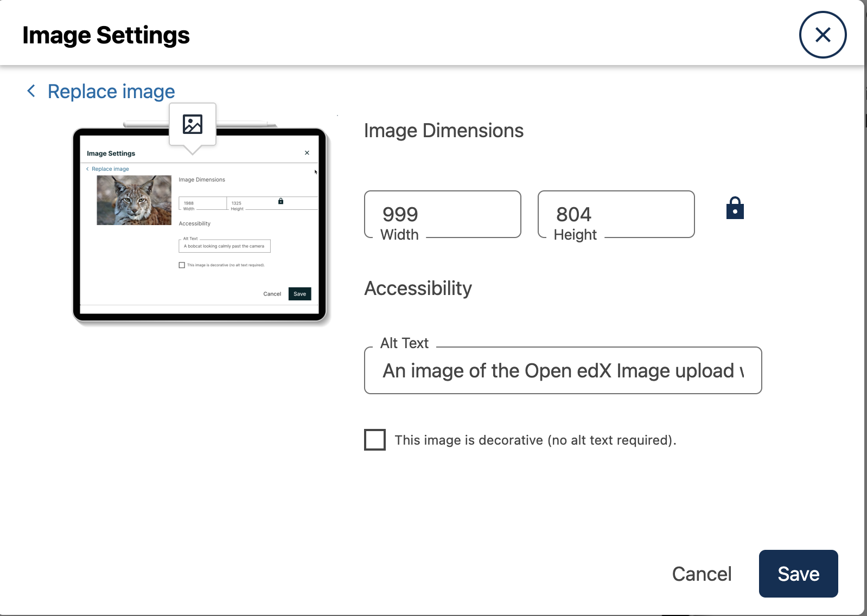The width and height of the screenshot is (867, 616).
Task: Click the Image Dimensions heading
Action: [443, 131]
